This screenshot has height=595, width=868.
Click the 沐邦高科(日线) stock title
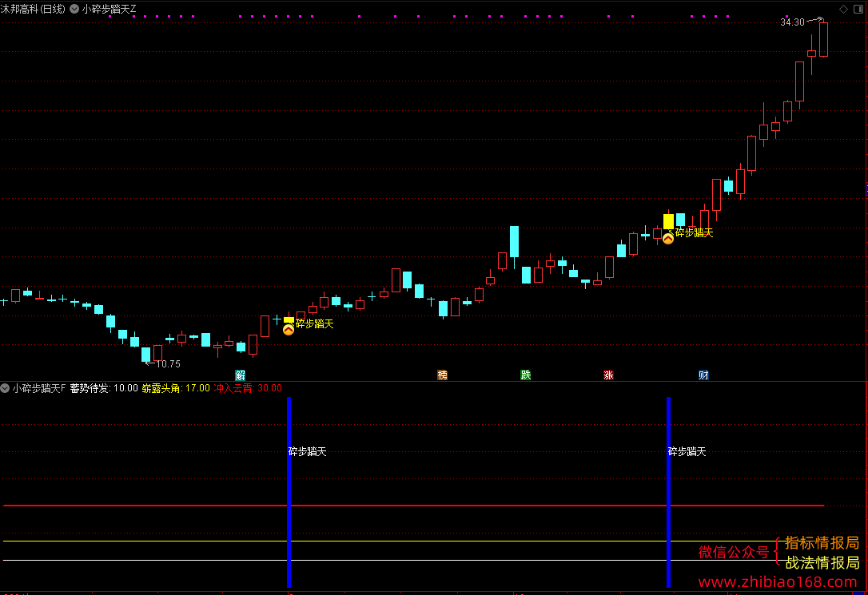33,9
